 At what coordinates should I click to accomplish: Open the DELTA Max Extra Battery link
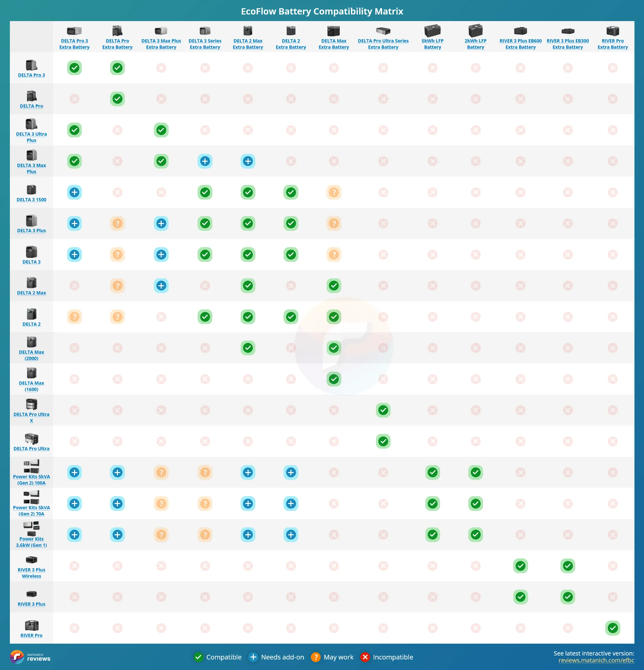pyautogui.click(x=334, y=44)
